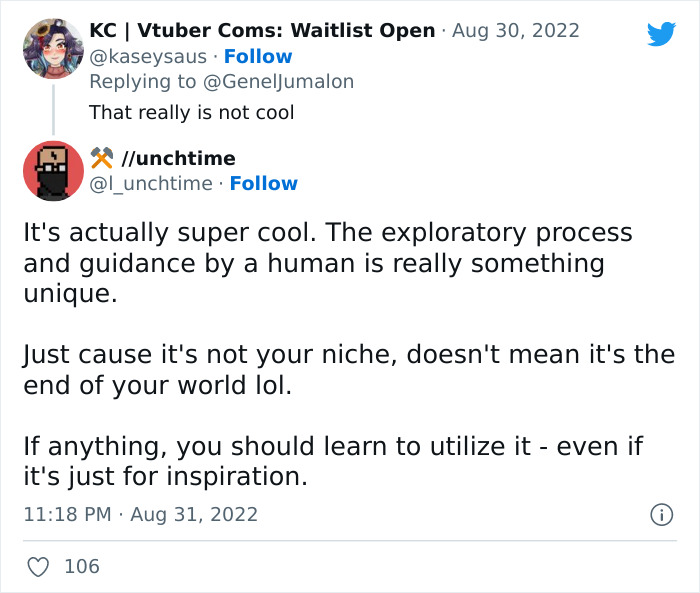The height and width of the screenshot is (593, 700).
Task: Click the KC | Vtuber Coms display name
Action: pyautogui.click(x=263, y=30)
